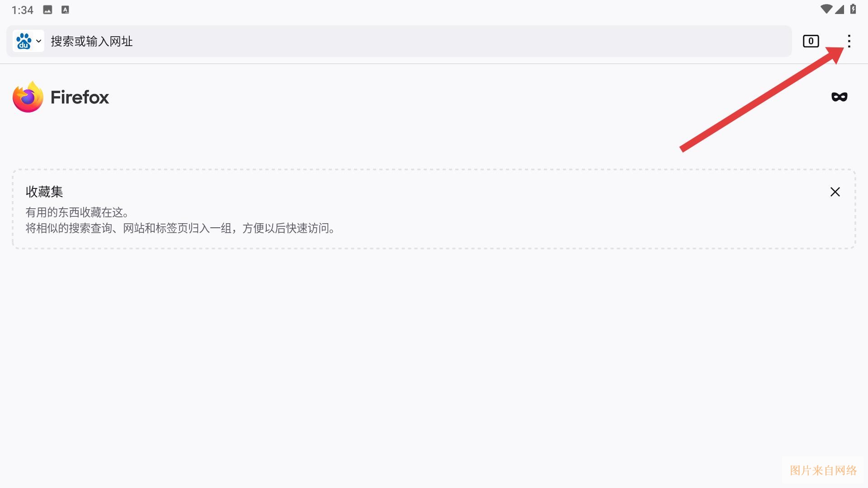Click the Firefox logo icon

pyautogui.click(x=28, y=97)
